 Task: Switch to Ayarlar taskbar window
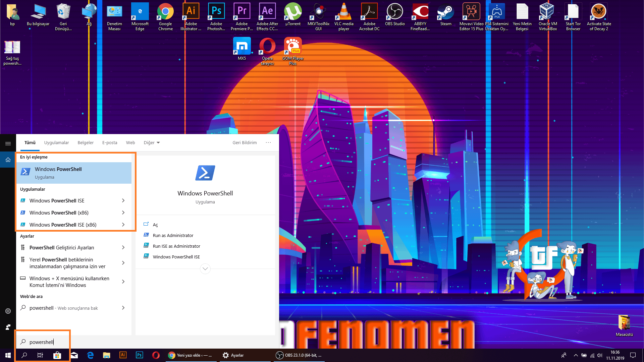[x=245, y=355]
